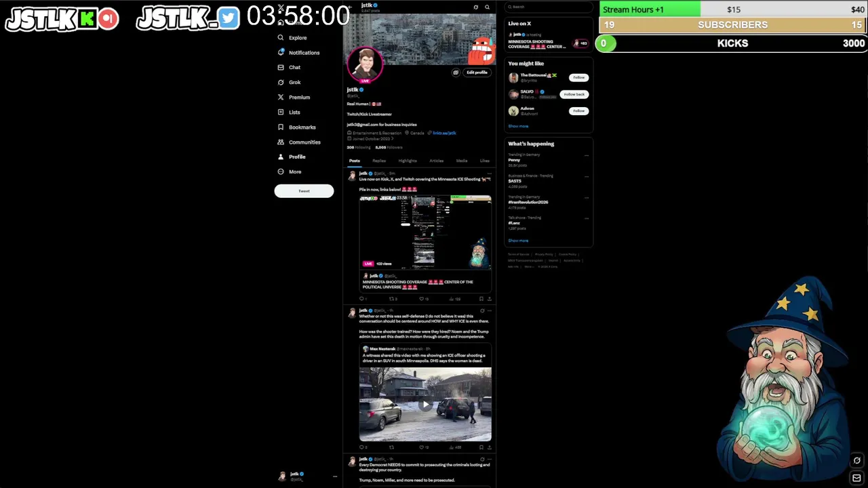Switch to the Highlights tab

(x=408, y=161)
